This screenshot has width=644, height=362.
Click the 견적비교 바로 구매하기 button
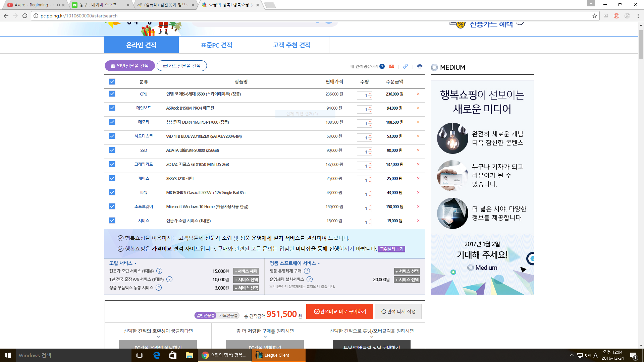339,312
